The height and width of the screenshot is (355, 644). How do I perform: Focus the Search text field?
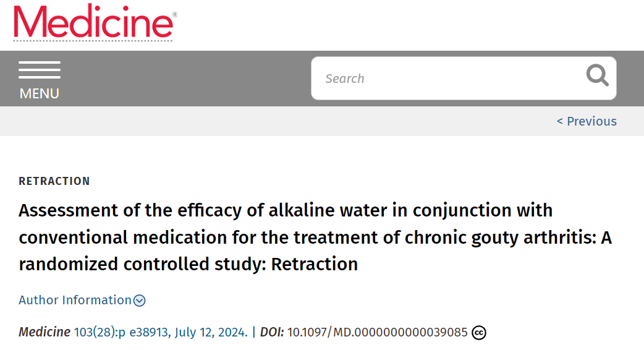click(x=447, y=79)
